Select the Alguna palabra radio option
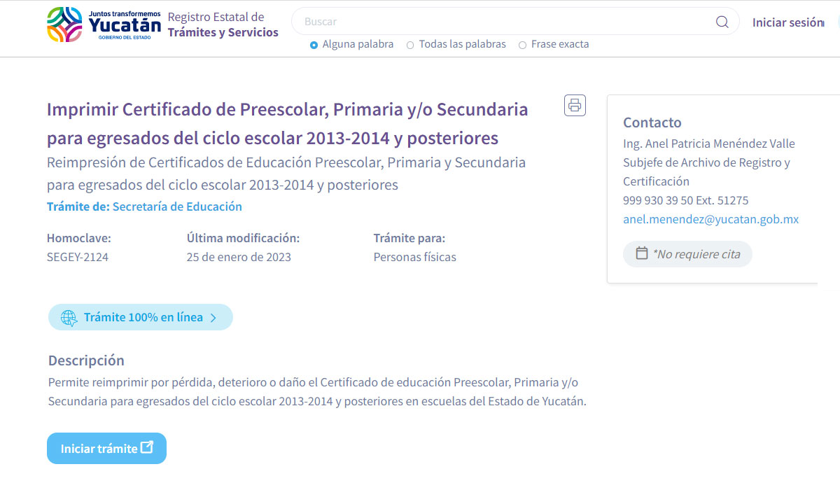This screenshot has width=840, height=504. pos(314,45)
